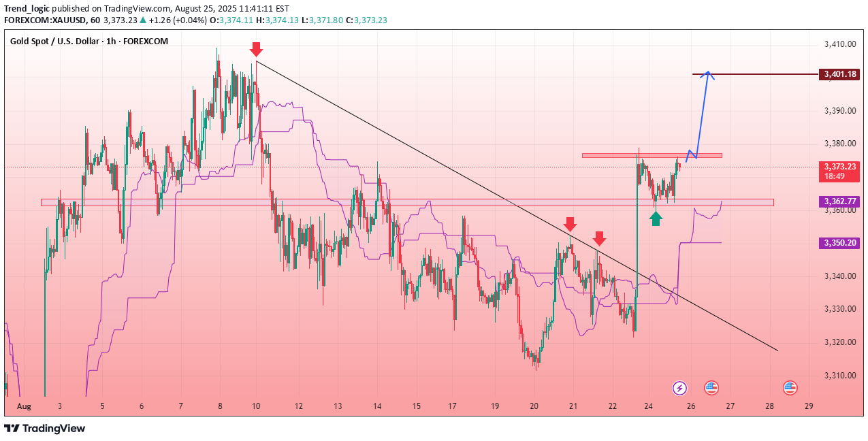Open the US flag event icon beside the lightning icon

tap(711, 388)
